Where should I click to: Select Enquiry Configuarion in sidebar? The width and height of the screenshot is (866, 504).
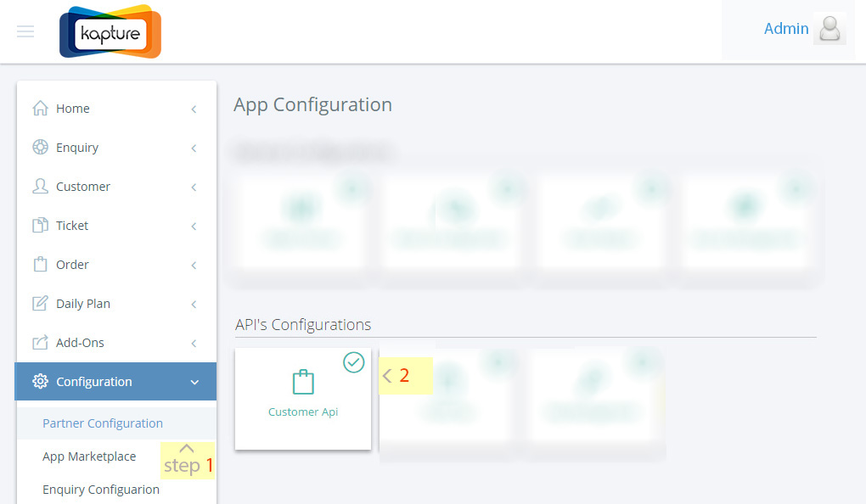[x=101, y=490]
